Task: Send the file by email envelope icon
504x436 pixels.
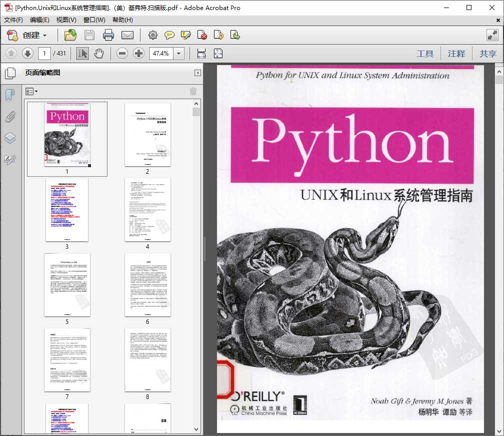Action: 127,35
